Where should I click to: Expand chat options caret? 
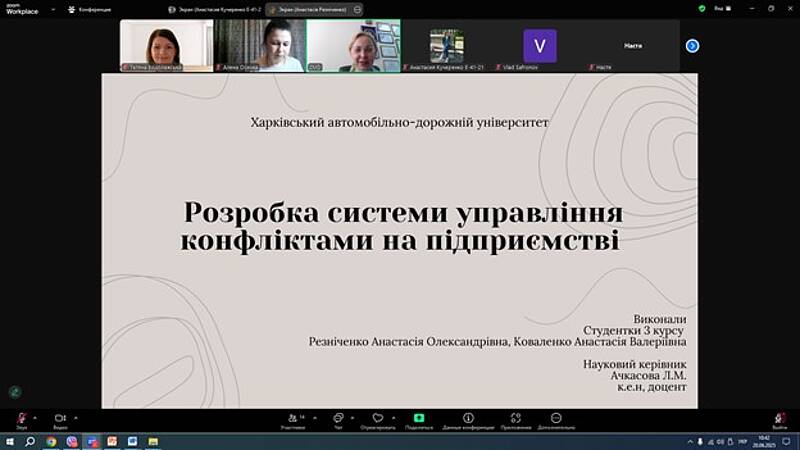(352, 418)
